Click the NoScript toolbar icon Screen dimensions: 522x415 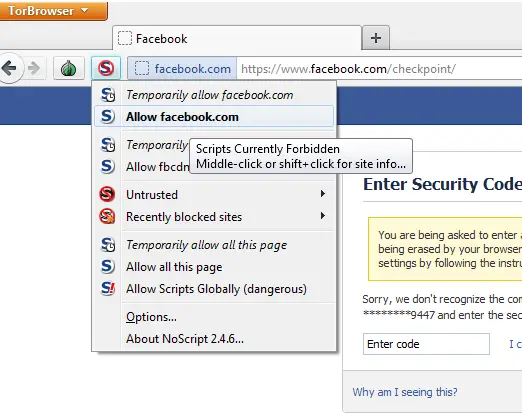pos(106,68)
